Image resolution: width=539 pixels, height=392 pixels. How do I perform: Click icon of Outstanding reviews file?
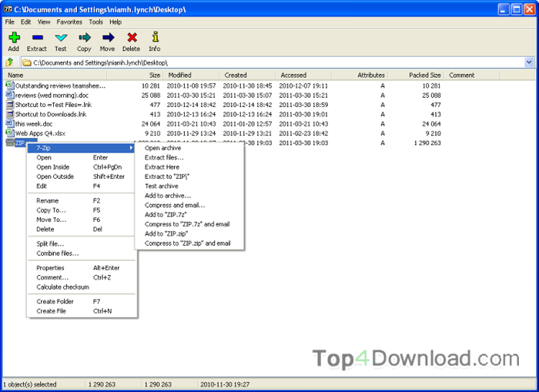[x=9, y=85]
